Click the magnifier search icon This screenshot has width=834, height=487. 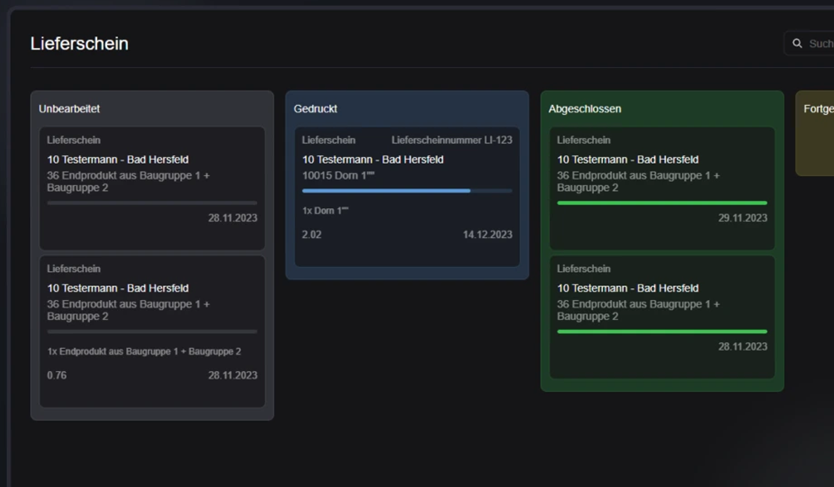click(797, 43)
